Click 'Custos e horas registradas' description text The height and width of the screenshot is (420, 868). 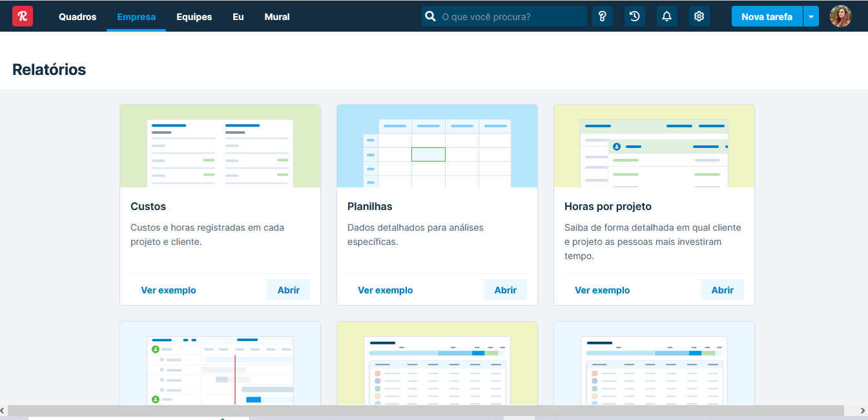(x=207, y=235)
